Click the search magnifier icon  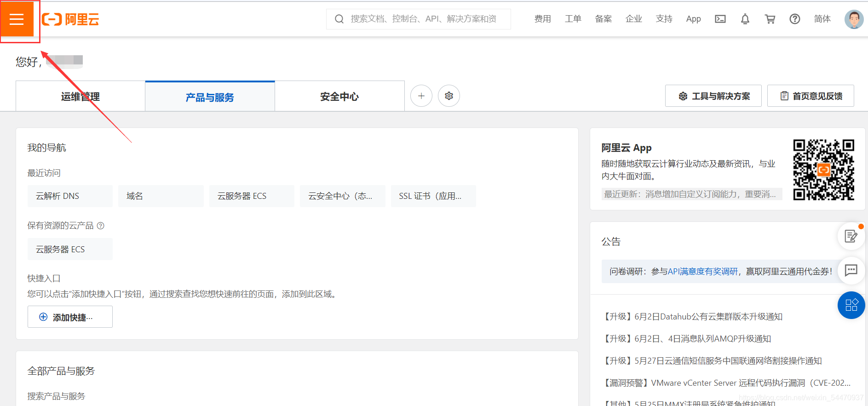(339, 19)
